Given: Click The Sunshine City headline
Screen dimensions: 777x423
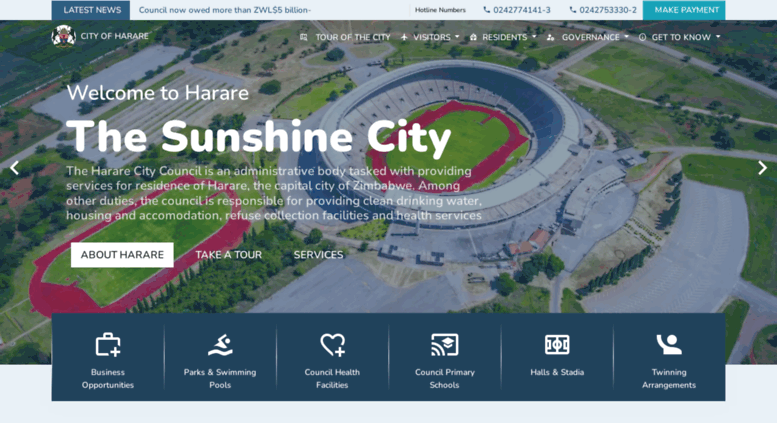Looking at the screenshot, I should (258, 137).
